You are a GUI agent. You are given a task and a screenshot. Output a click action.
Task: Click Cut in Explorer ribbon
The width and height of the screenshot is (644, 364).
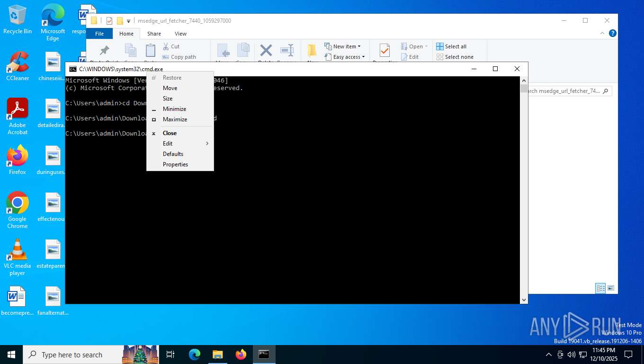click(171, 46)
